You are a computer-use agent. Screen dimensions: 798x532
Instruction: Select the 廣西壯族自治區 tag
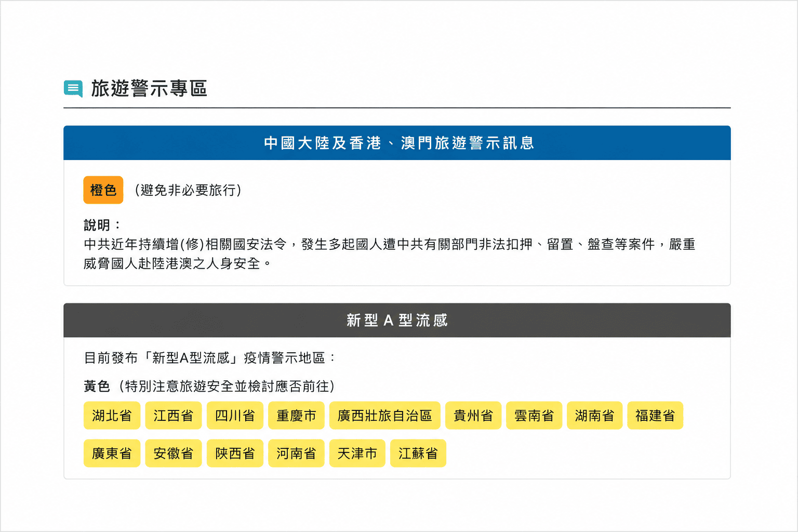pyautogui.click(x=385, y=416)
